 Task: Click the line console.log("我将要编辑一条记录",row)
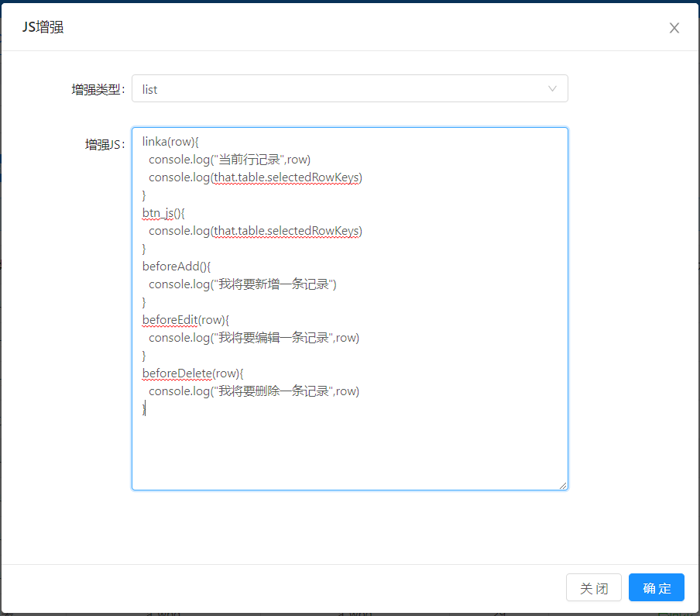pos(254,338)
